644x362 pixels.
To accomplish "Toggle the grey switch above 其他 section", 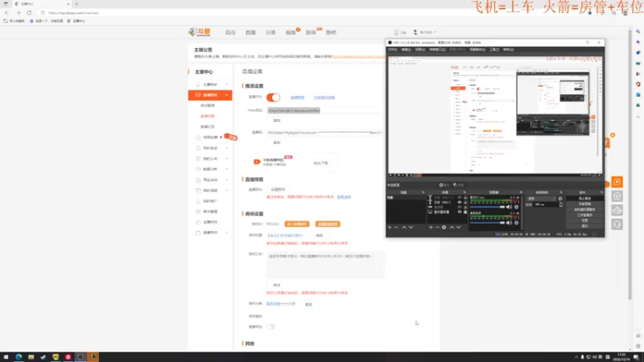I will coord(270,327).
